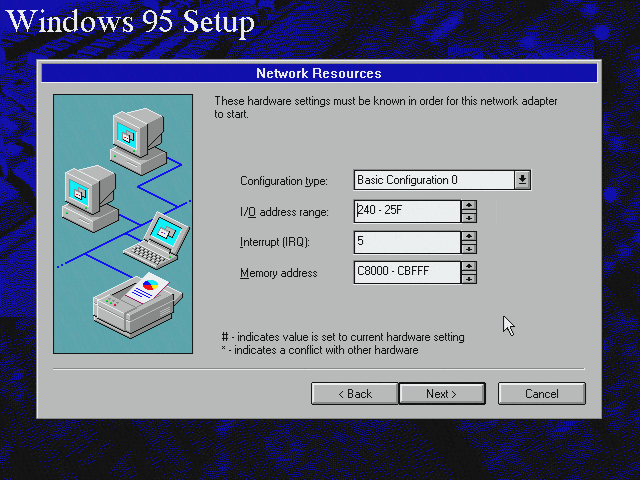The width and height of the screenshot is (640, 480).
Task: Go back with the < Back button
Action: click(x=354, y=393)
